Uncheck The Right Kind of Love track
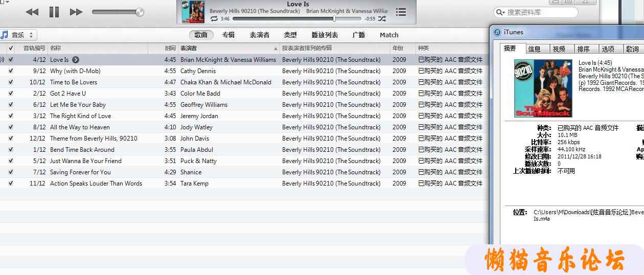The image size is (644, 275). pos(11,116)
